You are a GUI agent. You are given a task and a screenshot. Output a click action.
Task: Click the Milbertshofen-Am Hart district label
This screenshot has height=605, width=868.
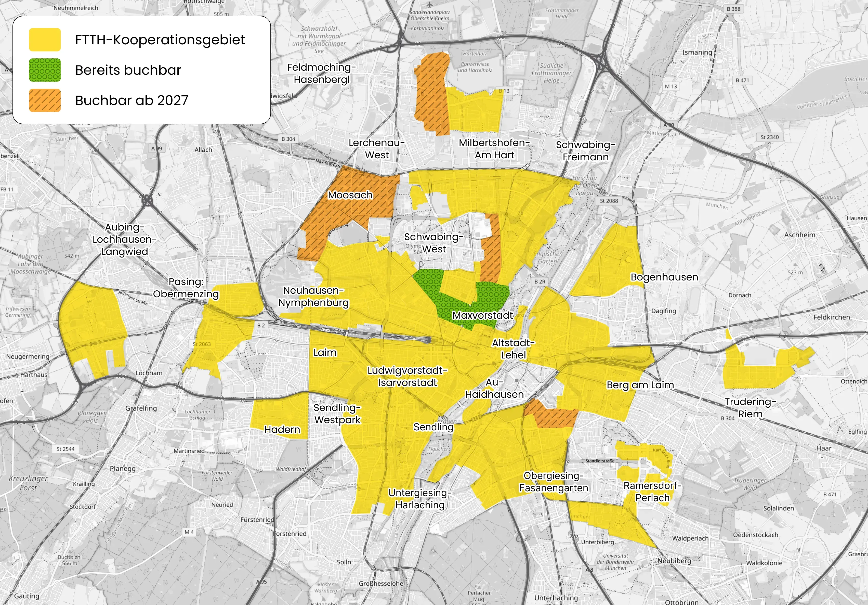point(494,149)
